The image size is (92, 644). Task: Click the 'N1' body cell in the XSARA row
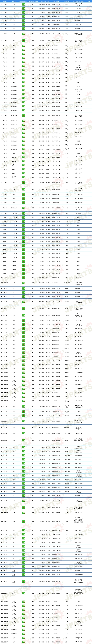67,169
